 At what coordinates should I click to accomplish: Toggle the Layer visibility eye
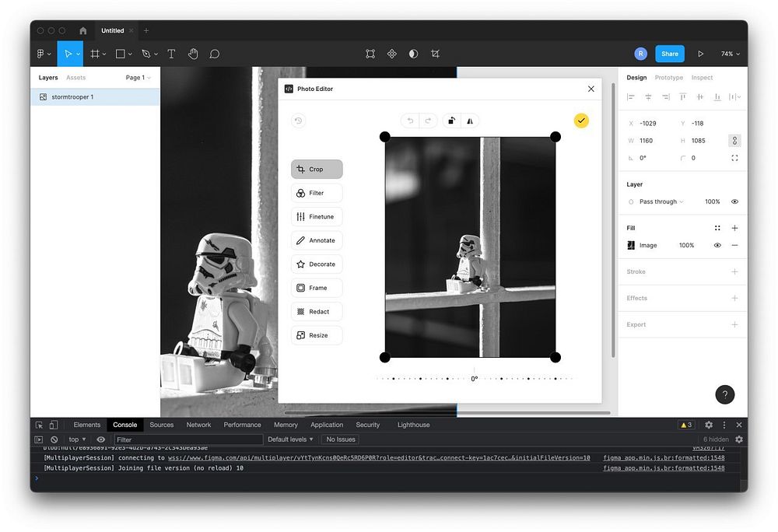(735, 201)
